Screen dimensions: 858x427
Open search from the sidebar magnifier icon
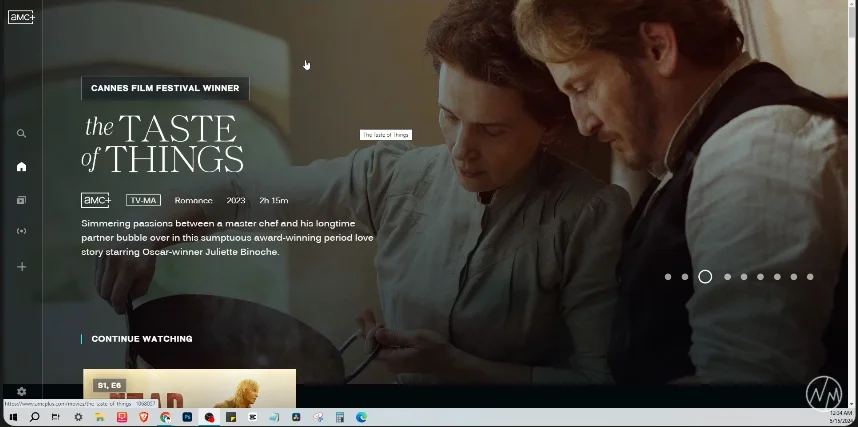click(x=21, y=134)
